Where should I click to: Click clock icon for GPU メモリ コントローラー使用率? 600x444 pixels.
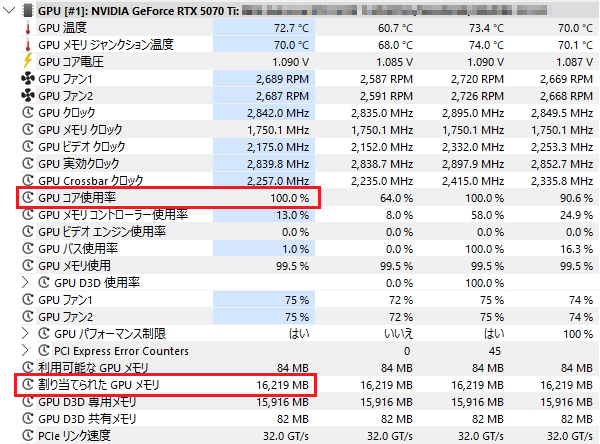coord(28,214)
